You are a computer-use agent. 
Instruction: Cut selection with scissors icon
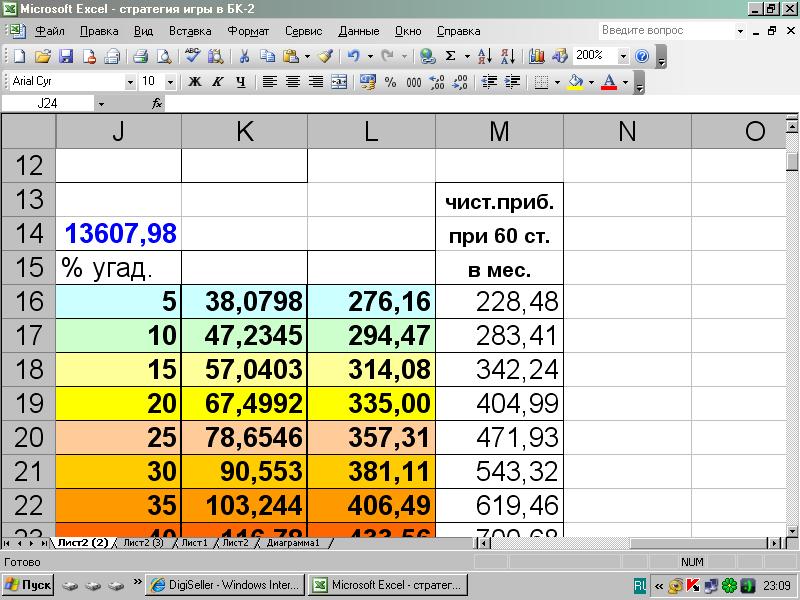244,56
